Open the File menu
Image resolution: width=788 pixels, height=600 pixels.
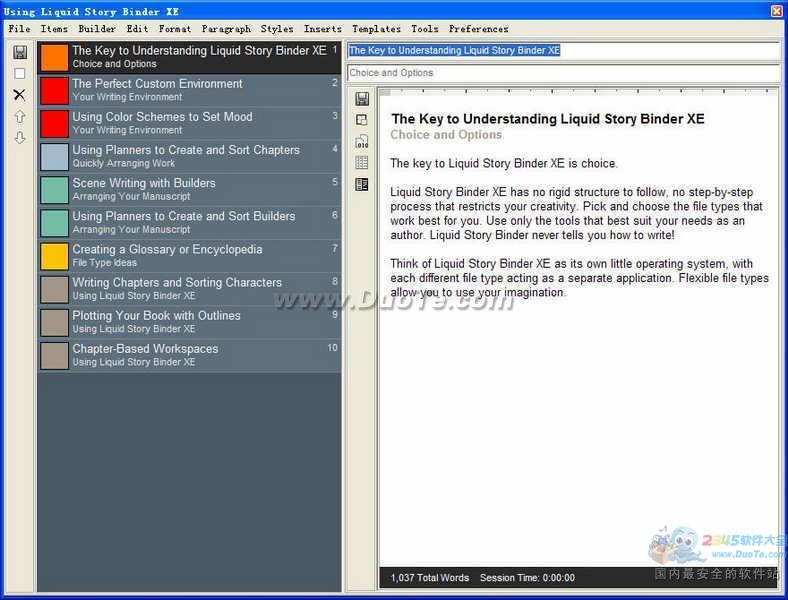tap(19, 29)
